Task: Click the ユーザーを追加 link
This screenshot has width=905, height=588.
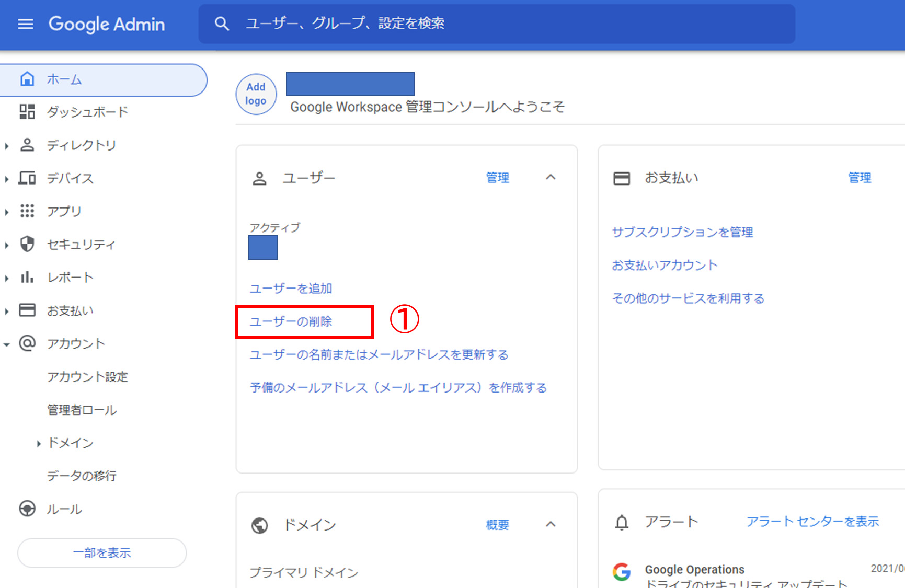Action: point(291,289)
